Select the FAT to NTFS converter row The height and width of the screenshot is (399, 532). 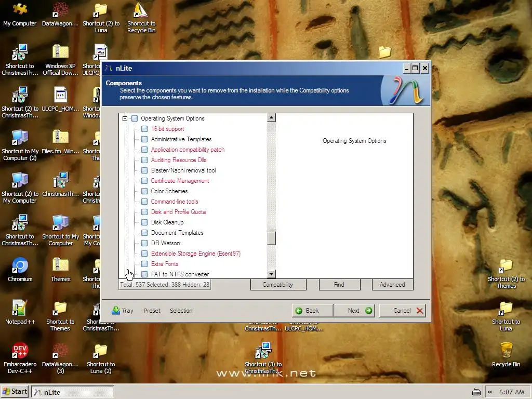180,274
